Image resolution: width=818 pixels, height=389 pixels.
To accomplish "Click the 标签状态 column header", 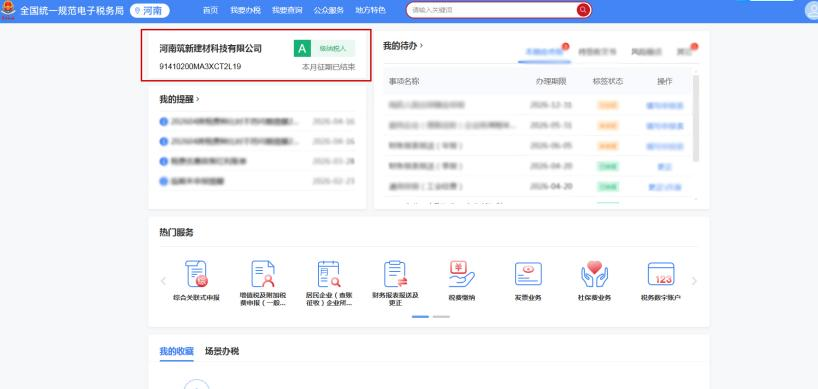I will 608,82.
